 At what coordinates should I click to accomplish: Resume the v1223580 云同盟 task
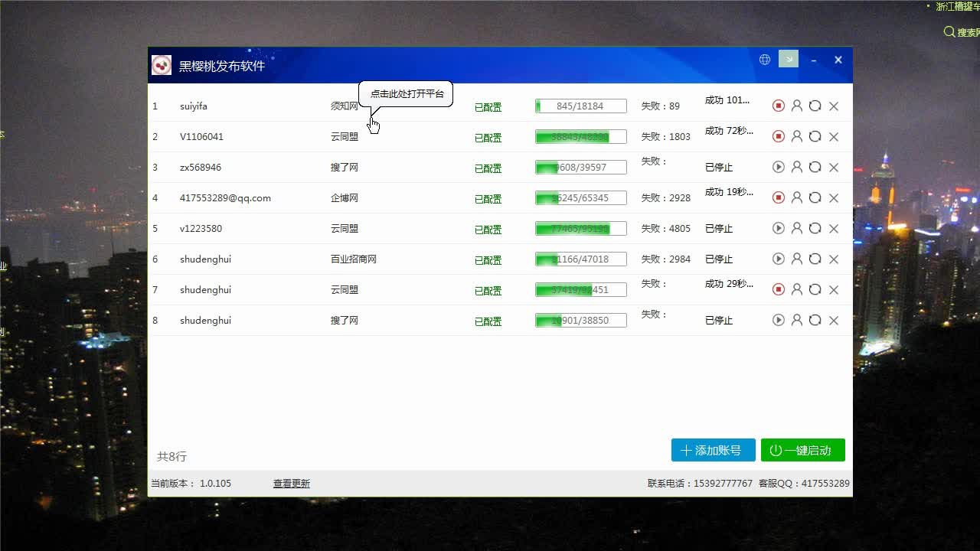click(778, 228)
